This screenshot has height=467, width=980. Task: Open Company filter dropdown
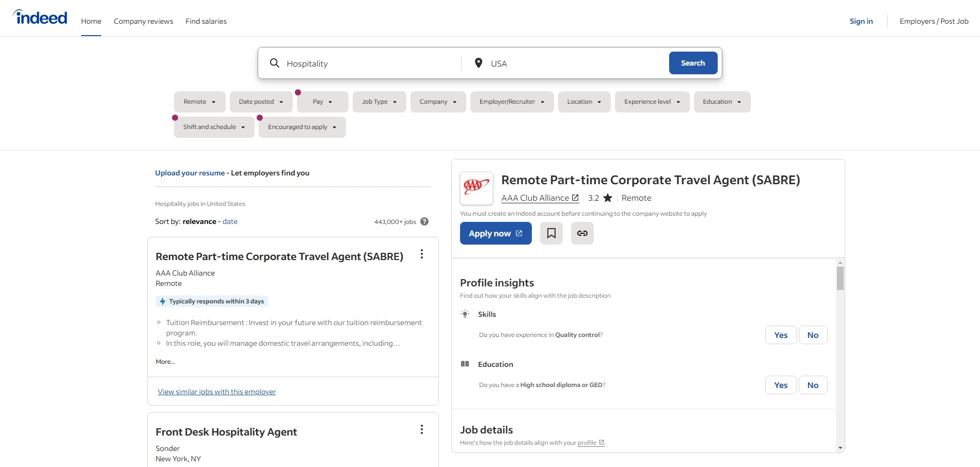pyautogui.click(x=438, y=102)
